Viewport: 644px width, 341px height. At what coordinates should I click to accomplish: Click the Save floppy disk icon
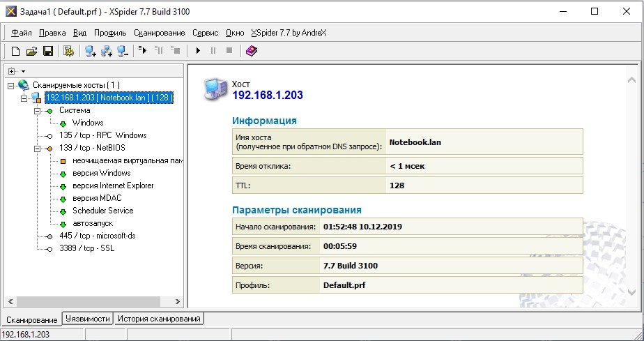(48, 51)
